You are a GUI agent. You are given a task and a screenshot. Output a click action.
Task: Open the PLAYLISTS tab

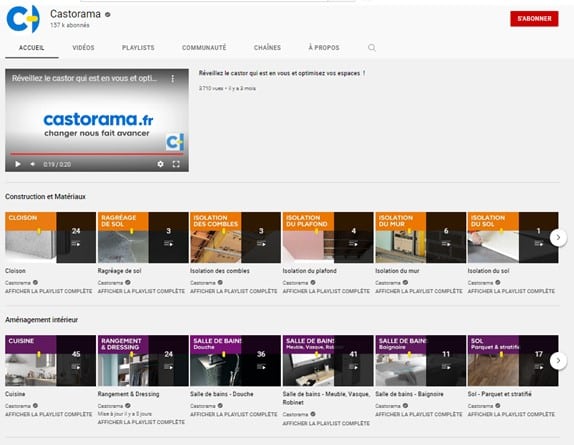(138, 48)
